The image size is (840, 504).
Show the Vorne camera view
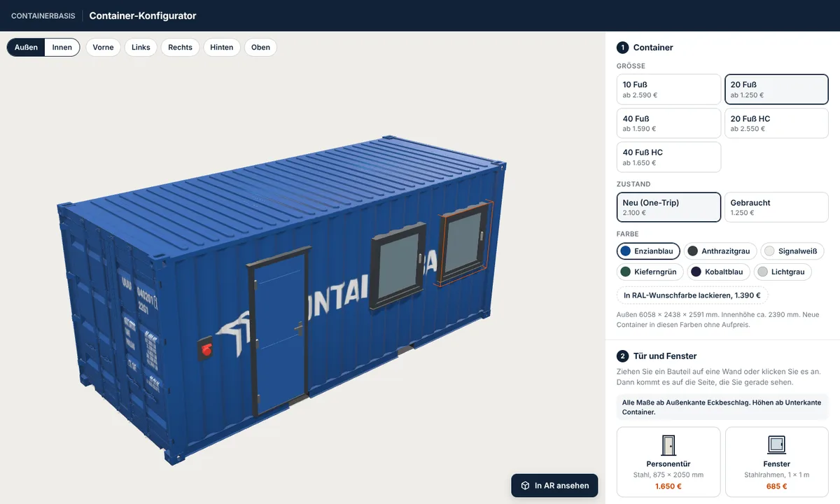[103, 48]
